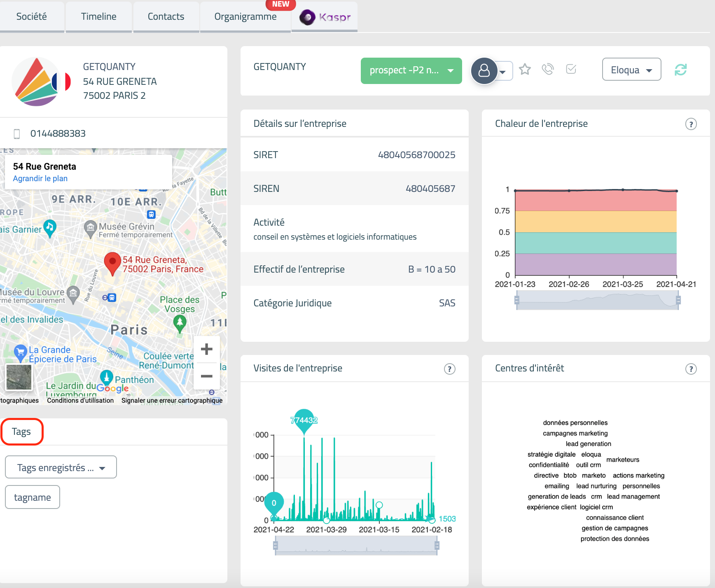
Task: Expand the prospect status dropdown
Action: tap(411, 70)
